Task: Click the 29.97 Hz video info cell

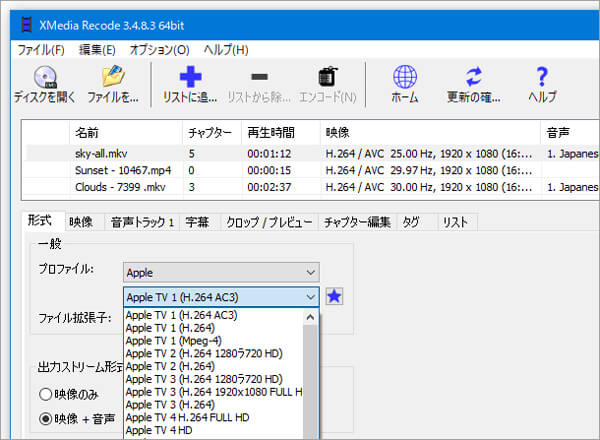Action: tap(429, 170)
